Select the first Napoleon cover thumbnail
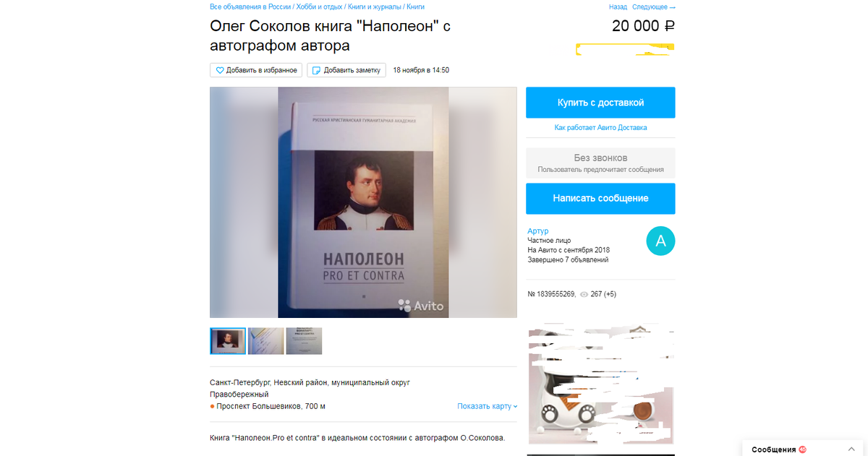Viewport: 868px width, 456px height. (x=228, y=341)
